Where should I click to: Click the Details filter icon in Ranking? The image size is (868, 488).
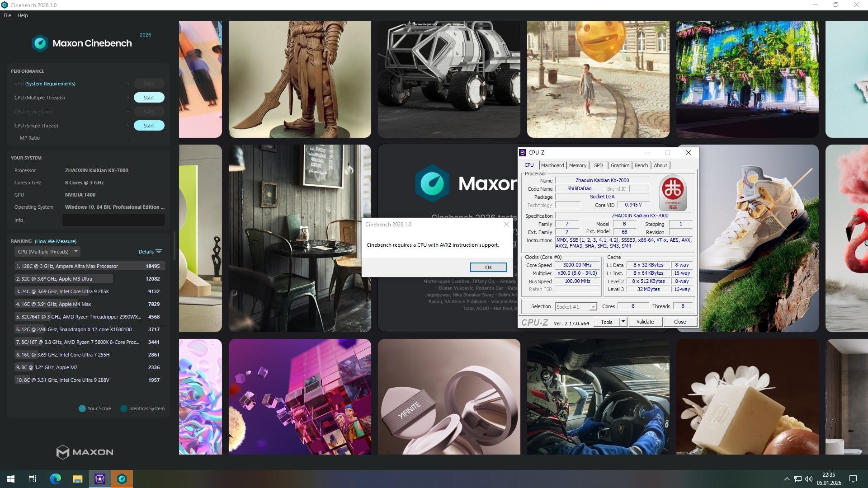(x=158, y=252)
